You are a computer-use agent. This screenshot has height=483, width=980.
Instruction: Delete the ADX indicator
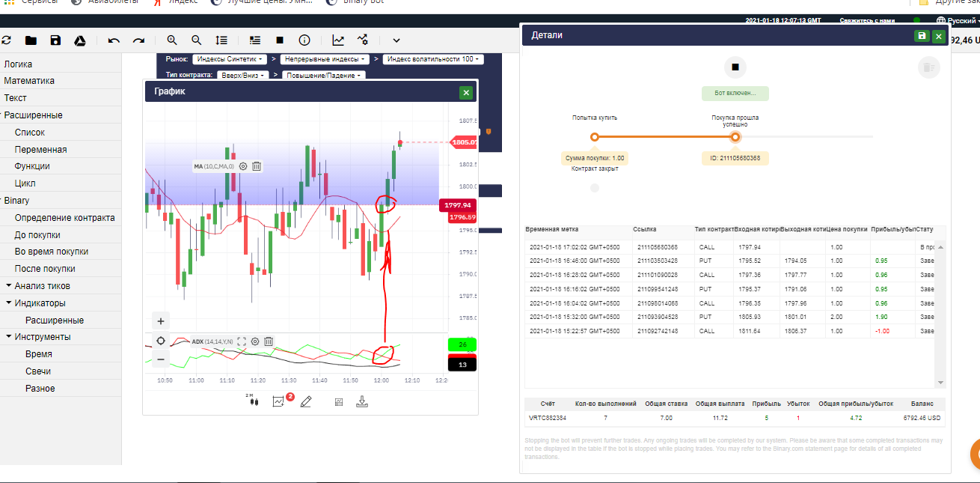(269, 341)
